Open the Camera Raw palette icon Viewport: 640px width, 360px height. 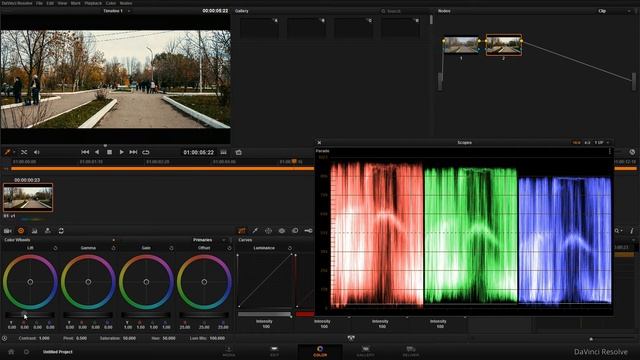[x=7, y=231]
